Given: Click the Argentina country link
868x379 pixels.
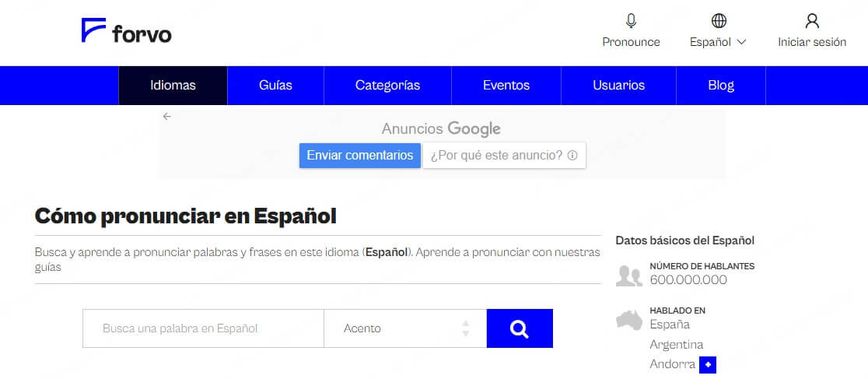Looking at the screenshot, I should (677, 345).
